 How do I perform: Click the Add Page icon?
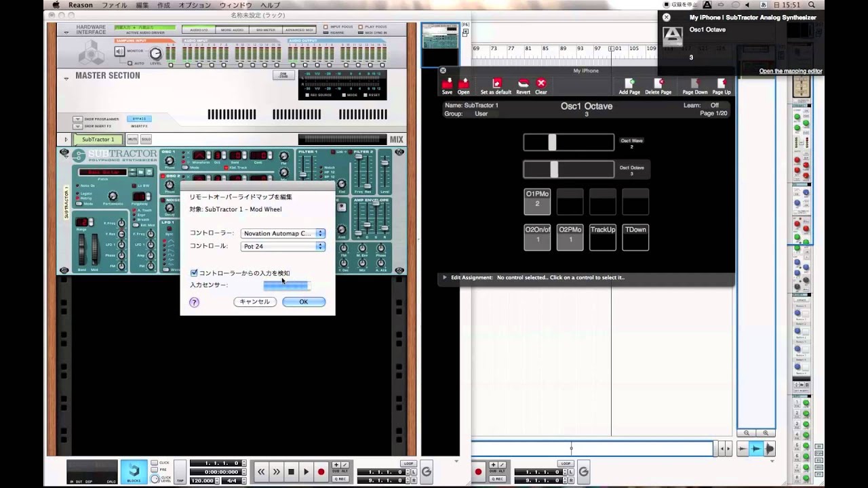[x=629, y=83]
